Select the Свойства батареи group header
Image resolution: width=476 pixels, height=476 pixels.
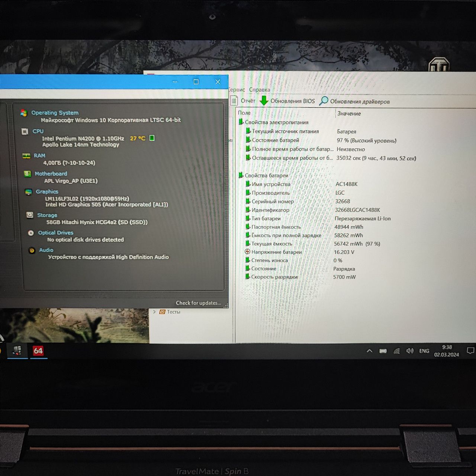click(266, 175)
